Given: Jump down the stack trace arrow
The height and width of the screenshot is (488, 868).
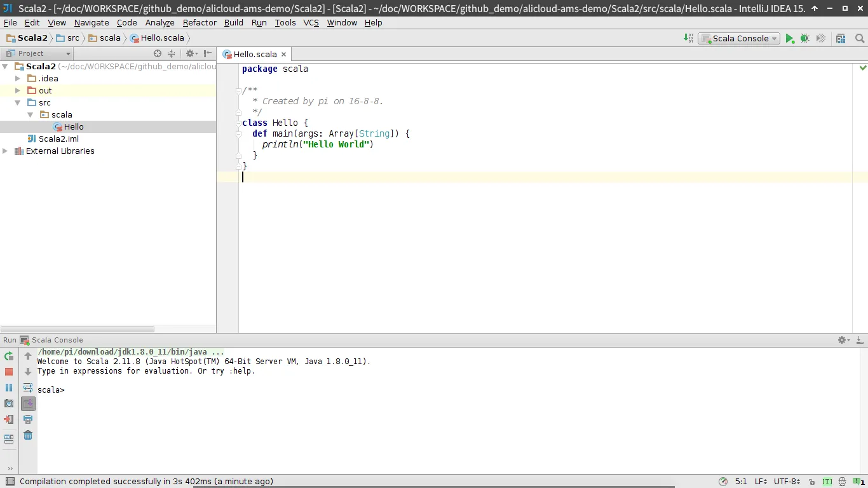Looking at the screenshot, I should click(x=28, y=372).
